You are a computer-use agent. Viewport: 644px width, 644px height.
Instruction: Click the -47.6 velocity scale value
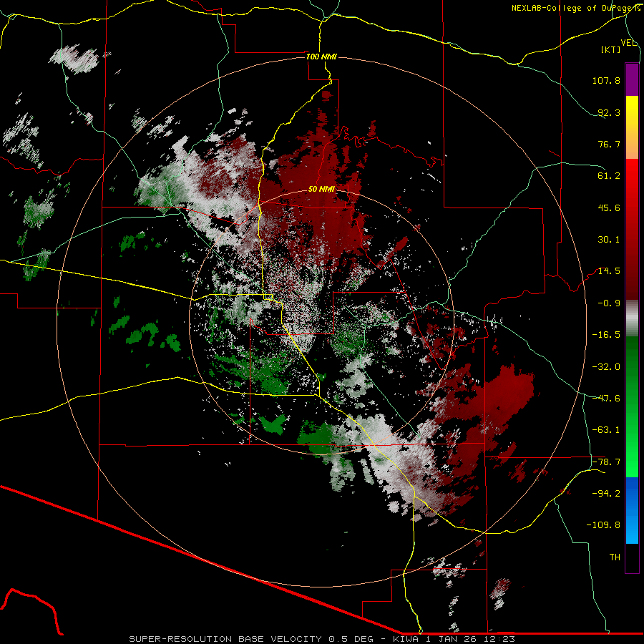tap(606, 399)
